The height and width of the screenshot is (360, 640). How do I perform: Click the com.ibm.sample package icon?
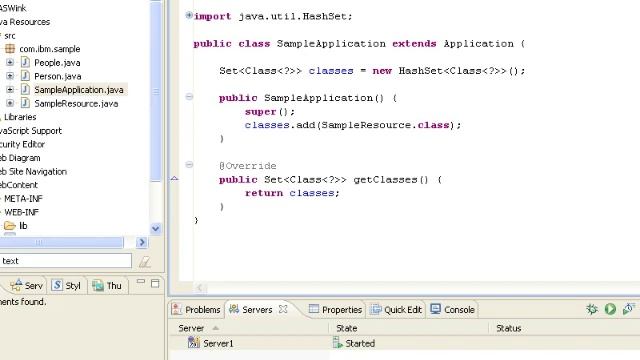[x=10, y=49]
